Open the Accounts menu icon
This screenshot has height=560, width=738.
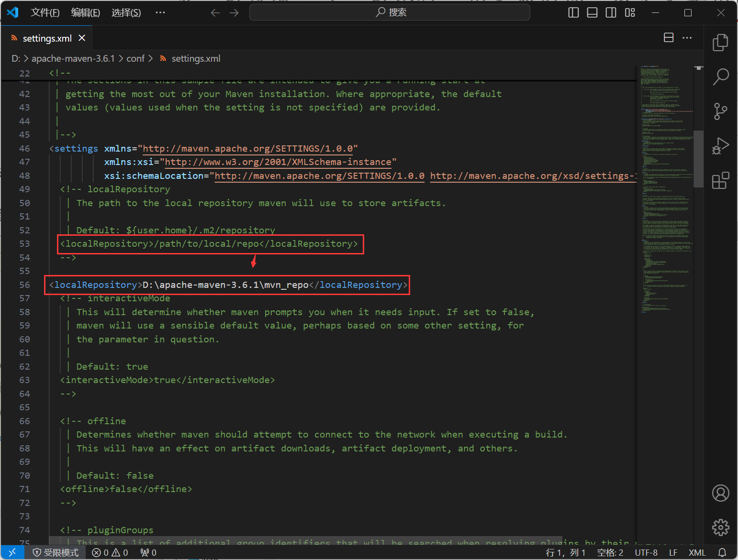coord(720,493)
